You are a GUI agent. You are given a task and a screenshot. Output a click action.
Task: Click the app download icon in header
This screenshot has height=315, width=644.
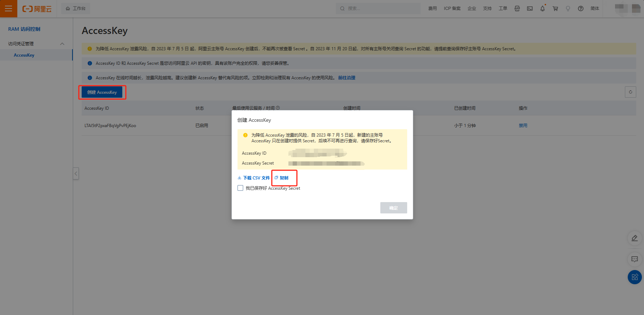click(x=517, y=8)
